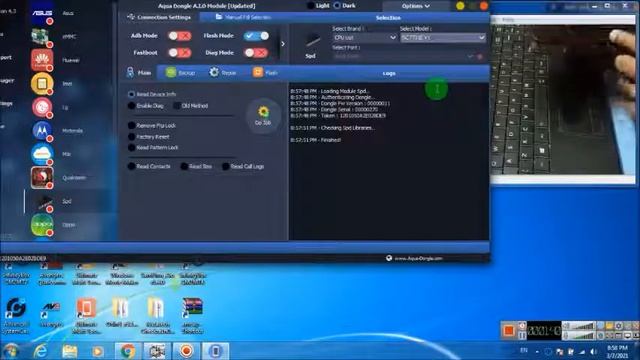Click the webcam video preview window
This screenshot has width=640, height=360.
tap(563, 99)
